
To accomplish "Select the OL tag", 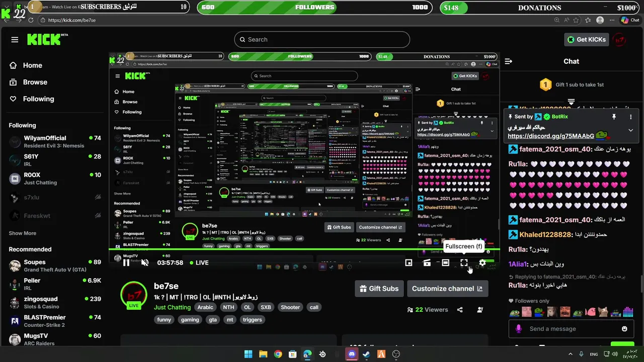I will point(247,307).
